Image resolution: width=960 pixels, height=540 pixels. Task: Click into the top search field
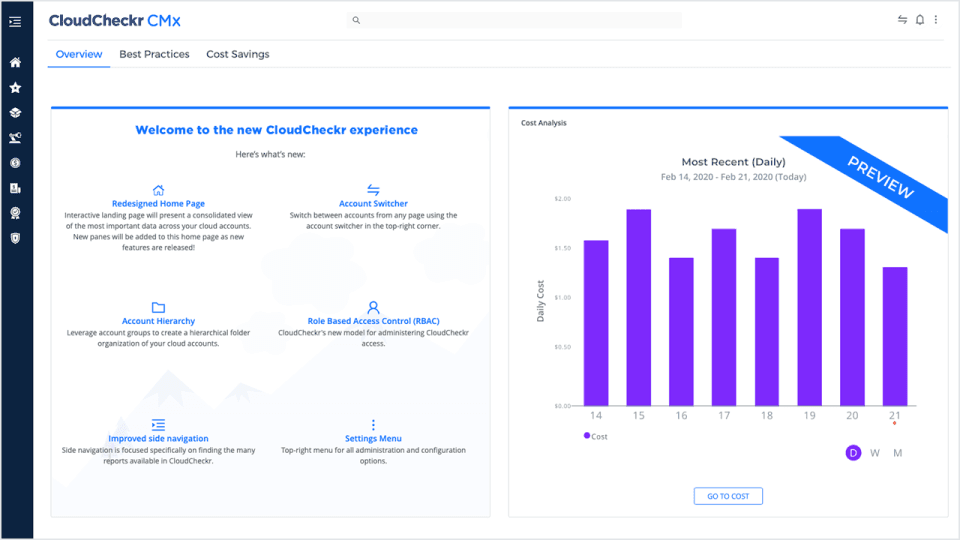[514, 20]
